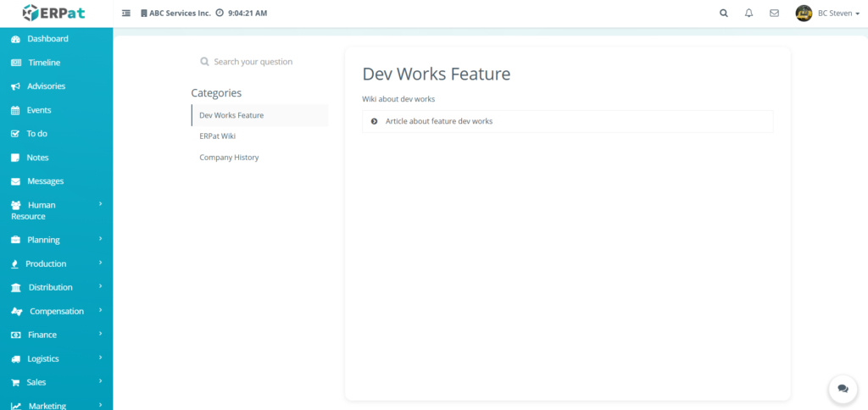Click the ERPat logo

[55, 13]
